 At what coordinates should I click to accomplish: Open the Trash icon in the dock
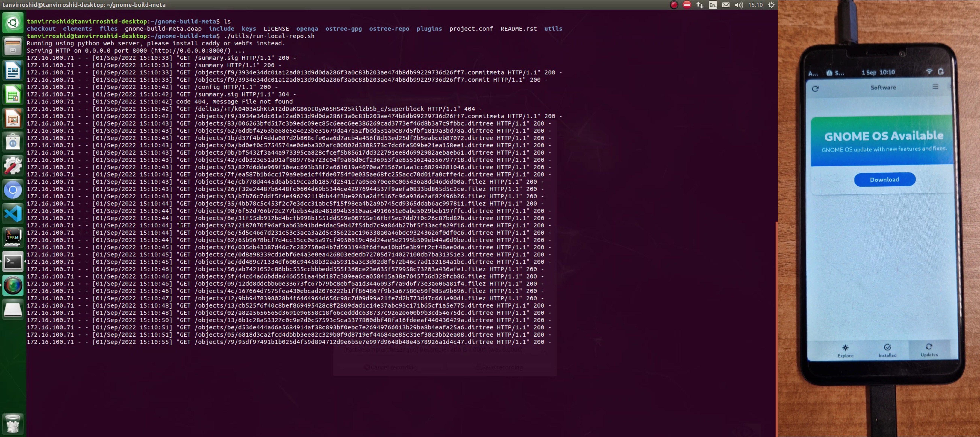[13, 423]
